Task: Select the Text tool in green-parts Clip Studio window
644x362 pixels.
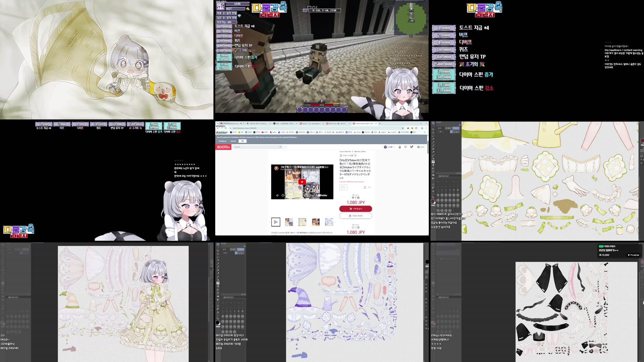Action: coord(433,191)
